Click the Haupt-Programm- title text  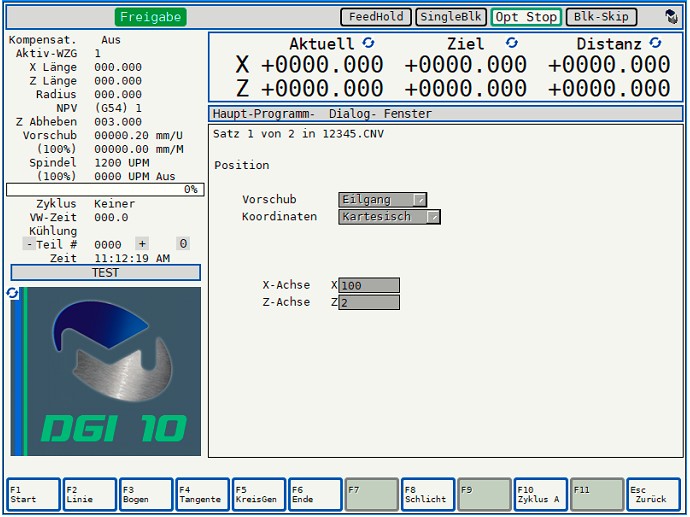(x=263, y=114)
